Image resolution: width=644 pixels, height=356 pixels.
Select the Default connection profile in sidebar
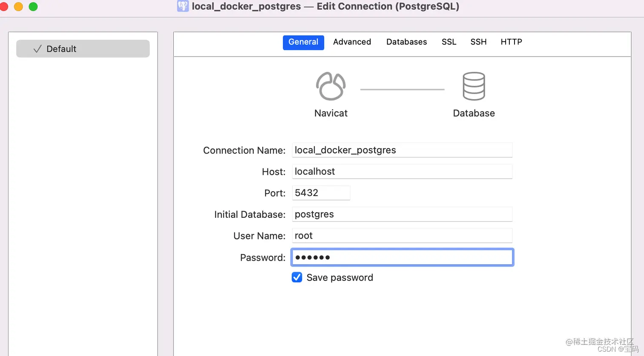point(83,48)
